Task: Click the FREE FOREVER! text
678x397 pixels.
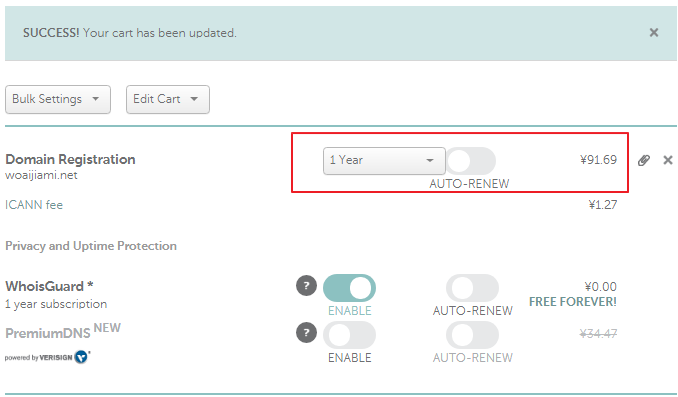Action: pyautogui.click(x=573, y=302)
